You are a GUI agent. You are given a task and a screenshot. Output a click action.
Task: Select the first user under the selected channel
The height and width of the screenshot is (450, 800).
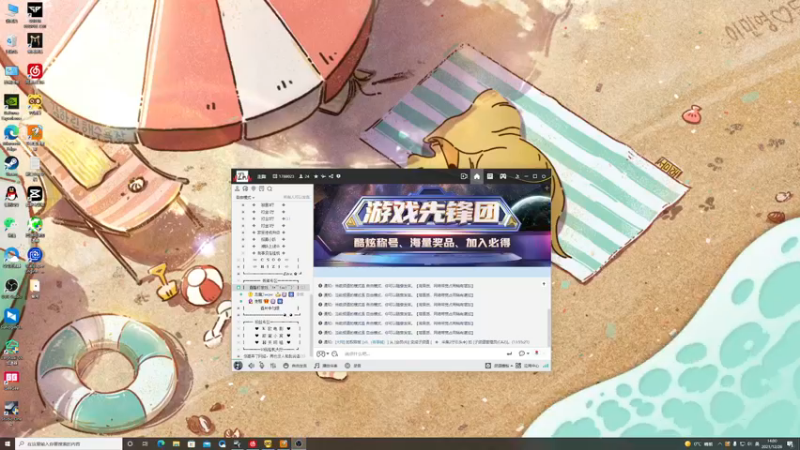pyautogui.click(x=270, y=294)
